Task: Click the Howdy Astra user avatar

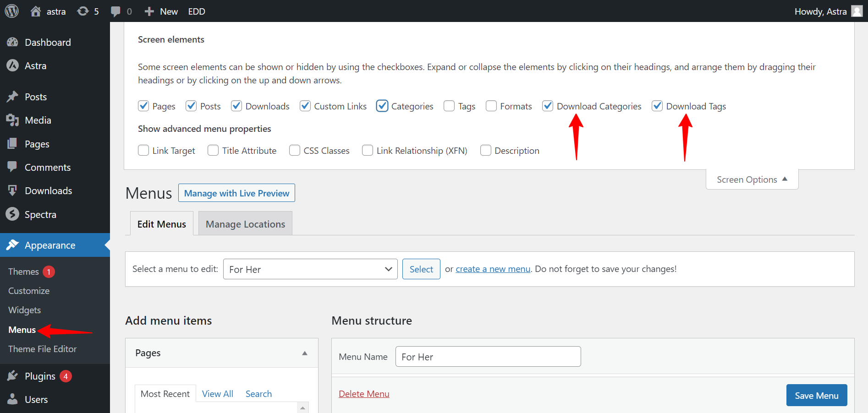Action: click(857, 11)
